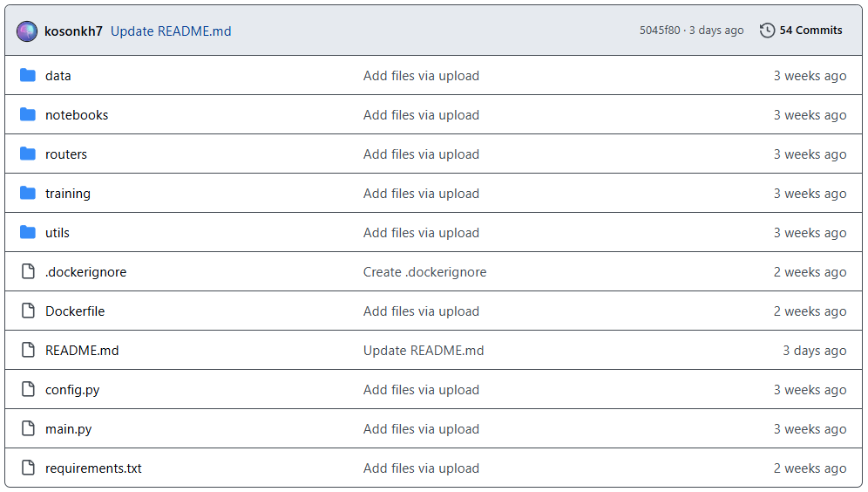Viewport: 868px width, 492px height.
Task: Open commit message for requirements.txt row
Action: click(x=421, y=468)
